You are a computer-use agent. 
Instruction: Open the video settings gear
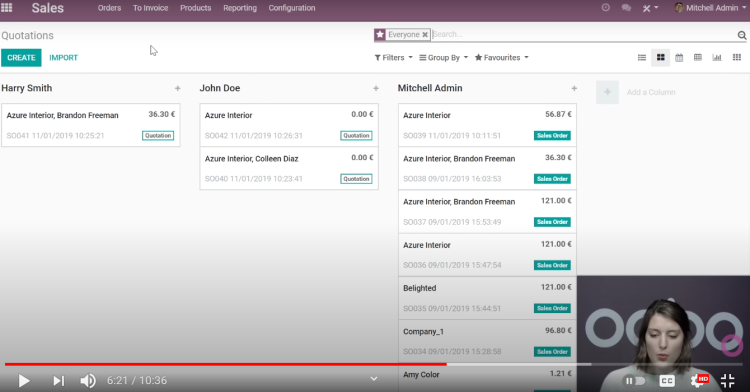(x=699, y=381)
